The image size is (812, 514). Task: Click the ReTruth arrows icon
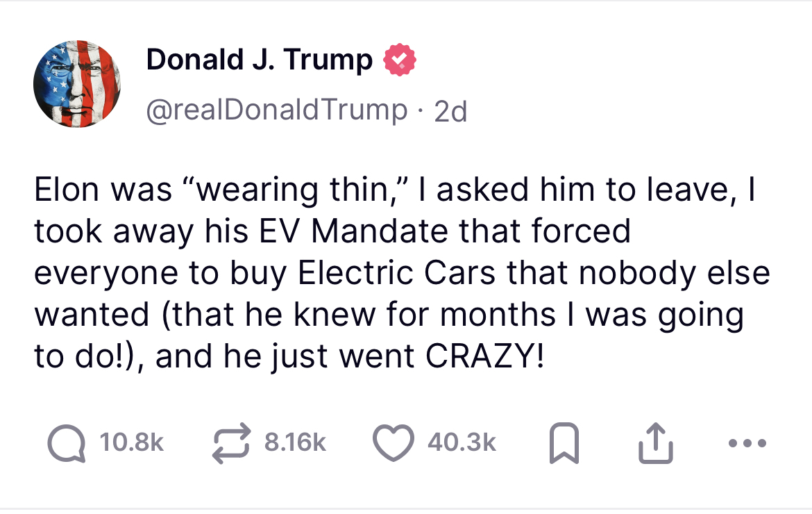232,443
